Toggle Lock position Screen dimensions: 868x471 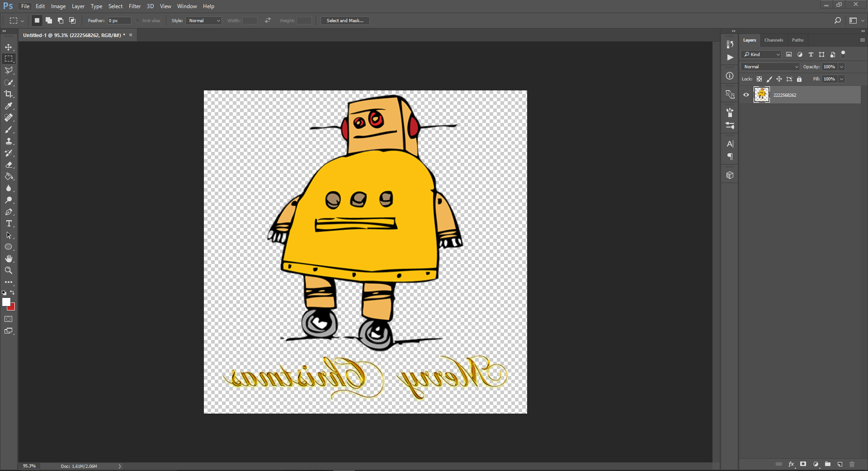click(x=779, y=79)
